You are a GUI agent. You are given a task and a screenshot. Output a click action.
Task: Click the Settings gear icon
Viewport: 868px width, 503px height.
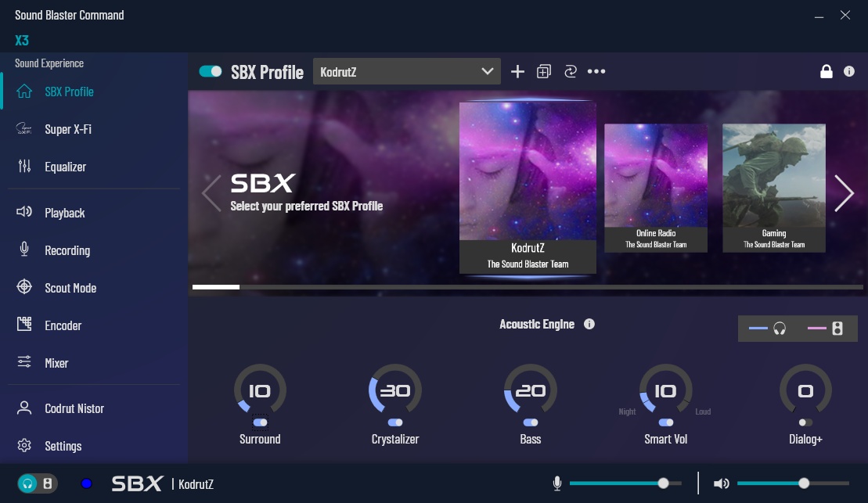[x=24, y=445]
